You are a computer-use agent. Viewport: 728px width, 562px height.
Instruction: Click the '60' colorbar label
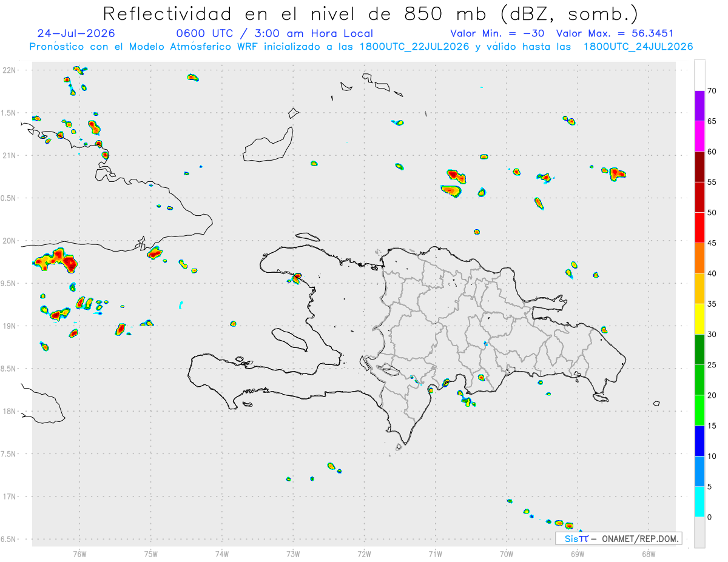coord(712,152)
